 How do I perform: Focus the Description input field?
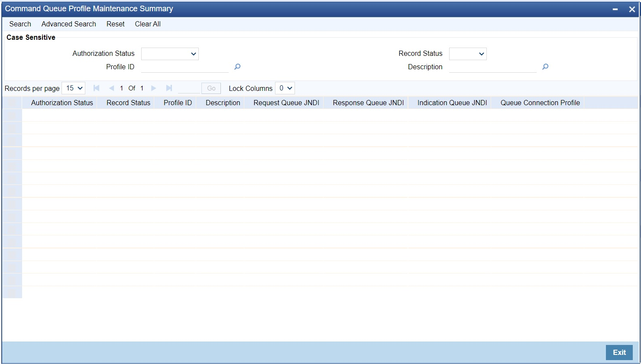click(493, 67)
